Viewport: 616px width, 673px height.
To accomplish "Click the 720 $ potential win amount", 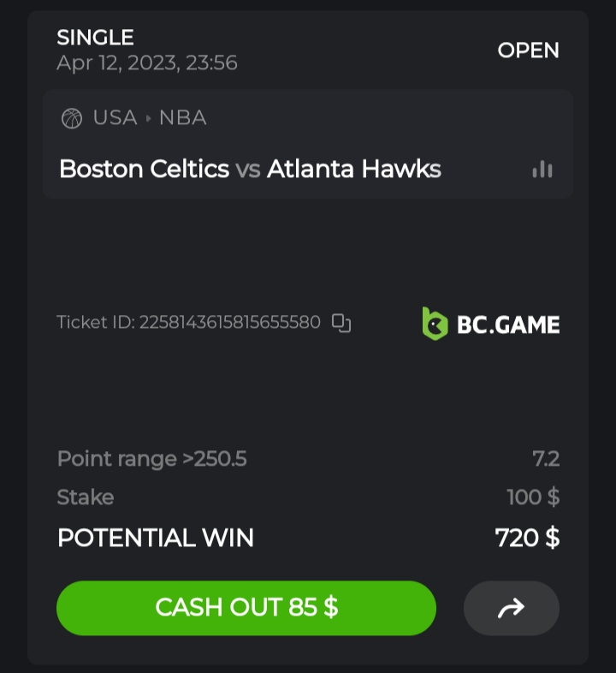I will click(527, 538).
